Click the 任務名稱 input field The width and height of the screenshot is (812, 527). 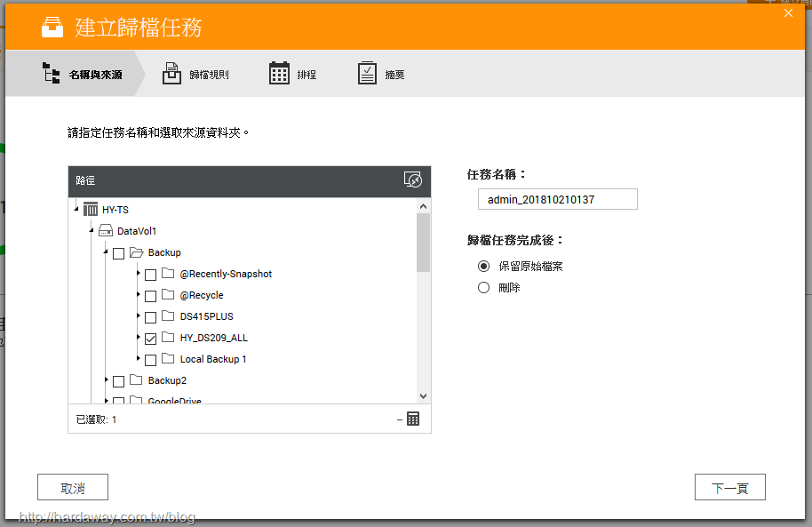click(x=558, y=199)
